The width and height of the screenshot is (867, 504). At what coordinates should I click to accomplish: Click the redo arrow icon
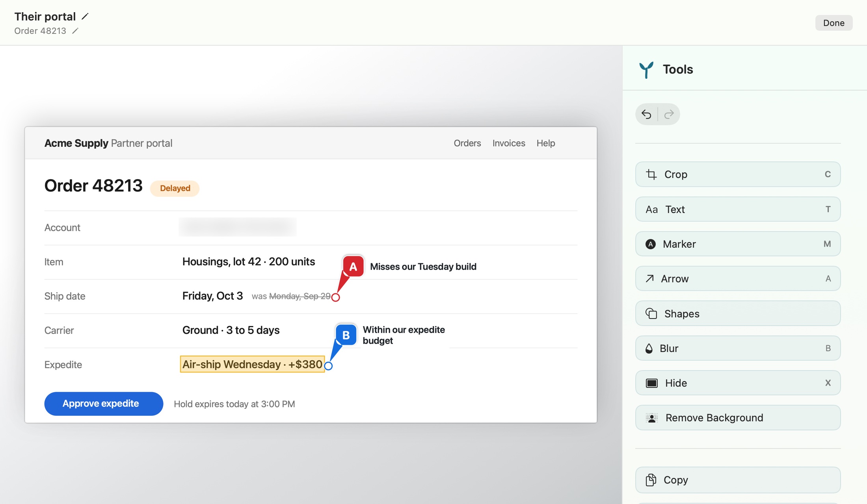[669, 114]
